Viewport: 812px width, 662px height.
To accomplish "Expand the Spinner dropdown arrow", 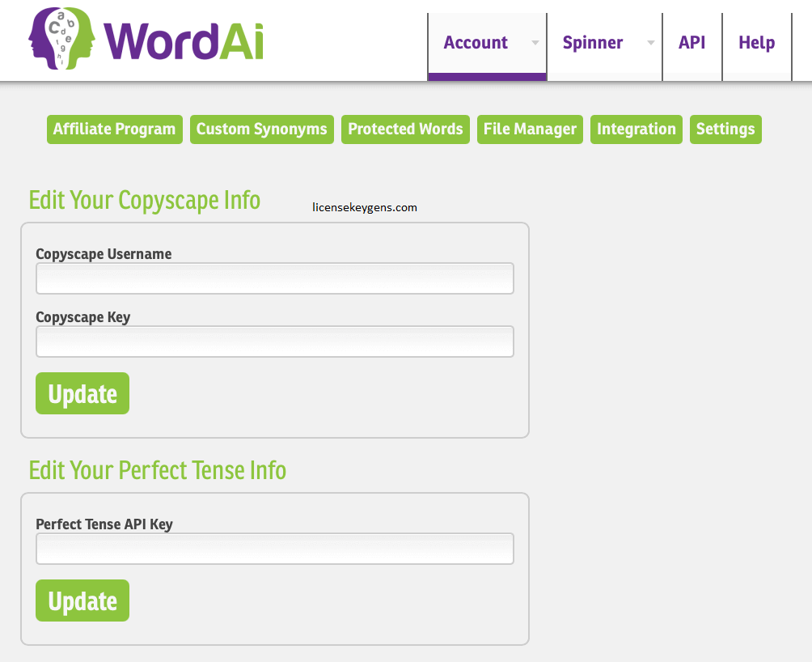I will [x=651, y=42].
